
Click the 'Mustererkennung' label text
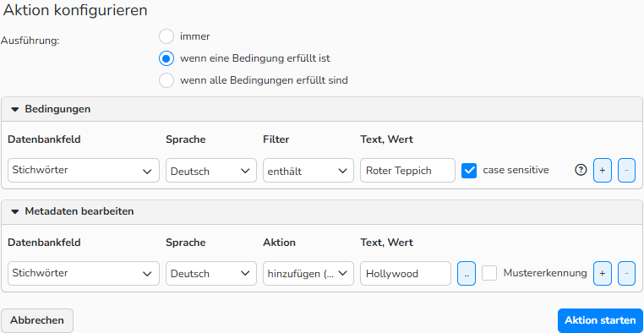coord(545,273)
